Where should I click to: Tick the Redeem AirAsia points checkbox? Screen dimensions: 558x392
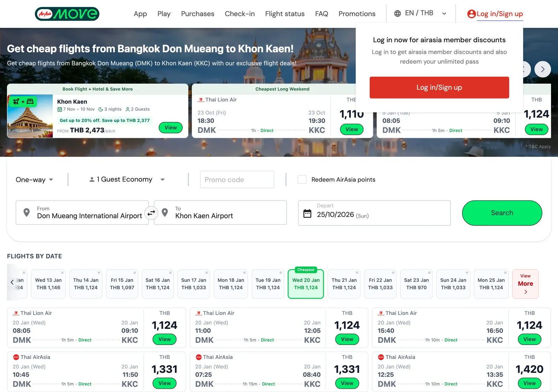[302, 179]
